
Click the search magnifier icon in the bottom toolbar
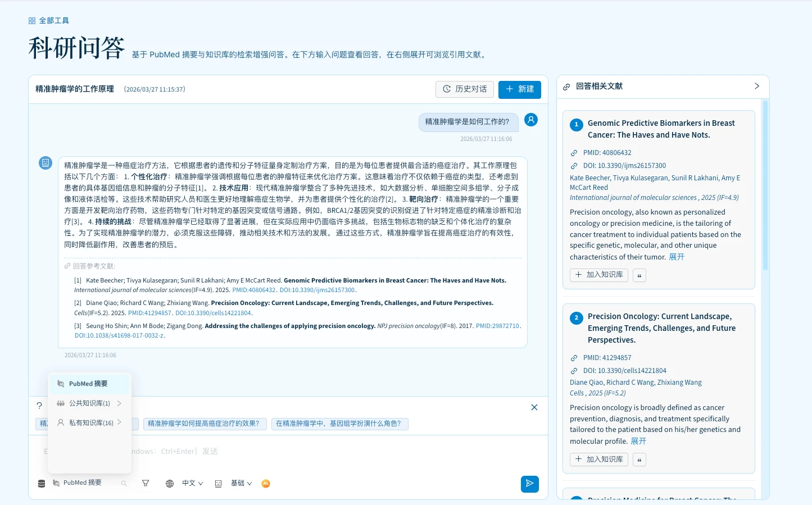click(124, 483)
